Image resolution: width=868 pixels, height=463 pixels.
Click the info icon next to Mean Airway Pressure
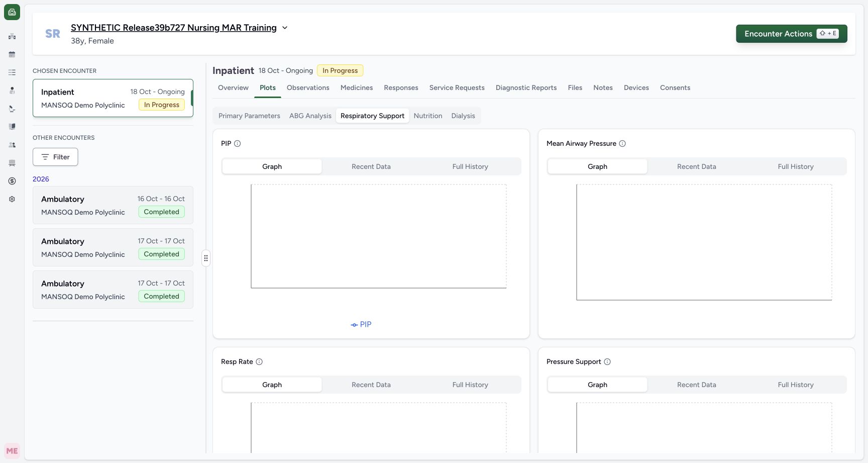click(622, 143)
